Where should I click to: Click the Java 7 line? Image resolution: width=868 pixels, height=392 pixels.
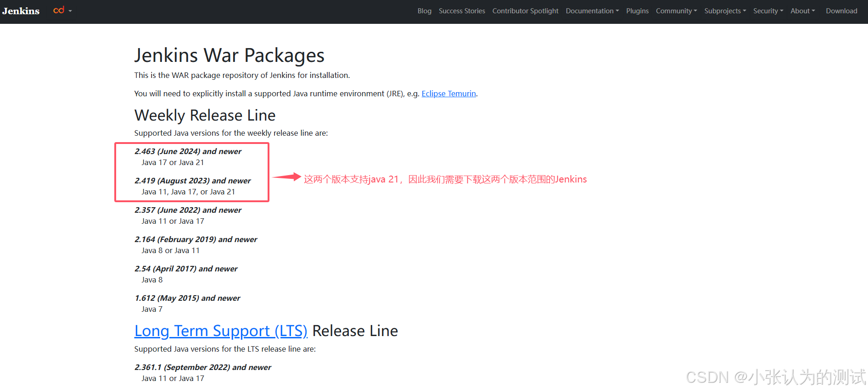point(152,309)
